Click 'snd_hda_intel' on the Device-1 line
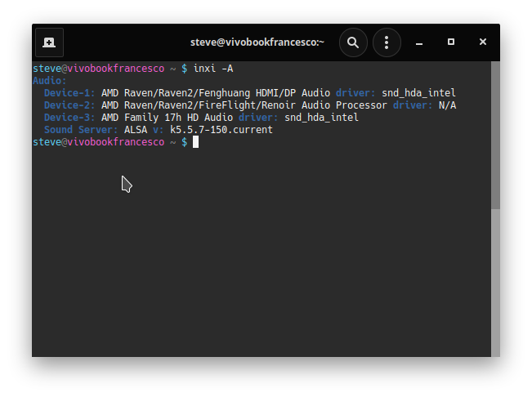This screenshot has width=532, height=397. (418, 93)
